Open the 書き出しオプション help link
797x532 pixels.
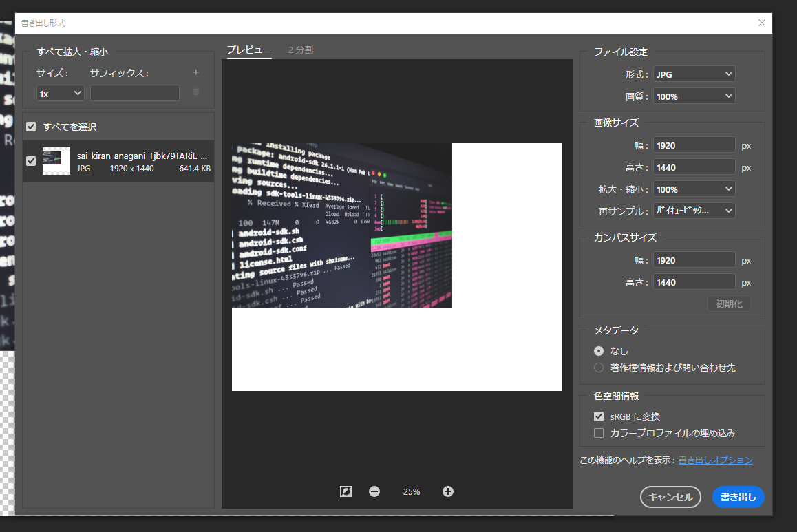tap(715, 460)
